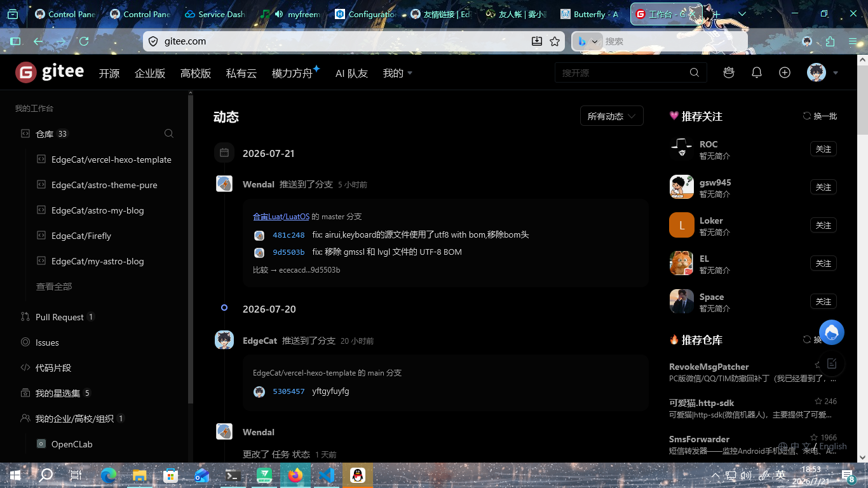Follow Space with 关注 button
Image resolution: width=868 pixels, height=488 pixels.
click(x=824, y=301)
